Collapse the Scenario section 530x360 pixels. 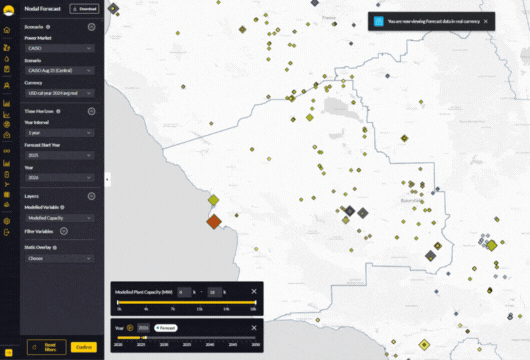[91, 27]
